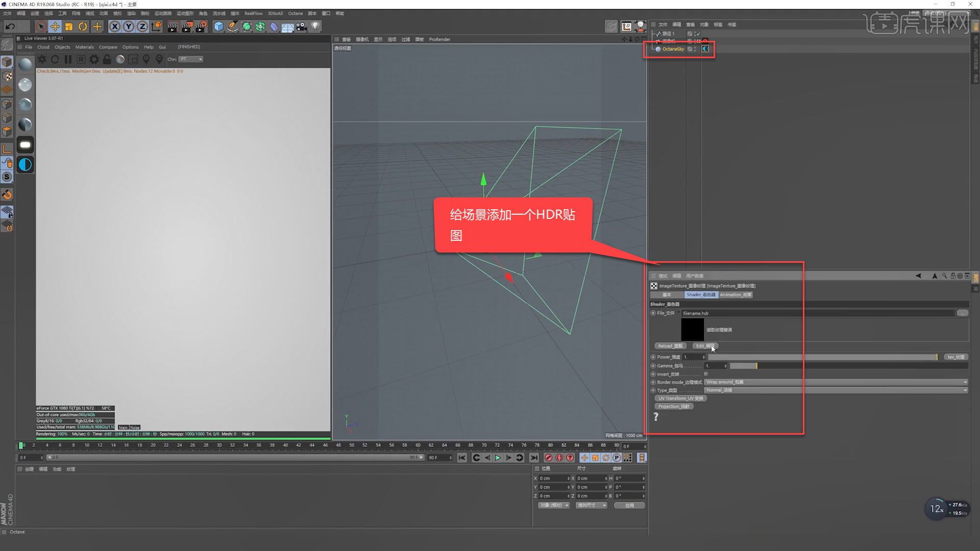This screenshot has height=551, width=980.
Task: Toggle Live Viewer lock resolution icon
Action: 107,59
